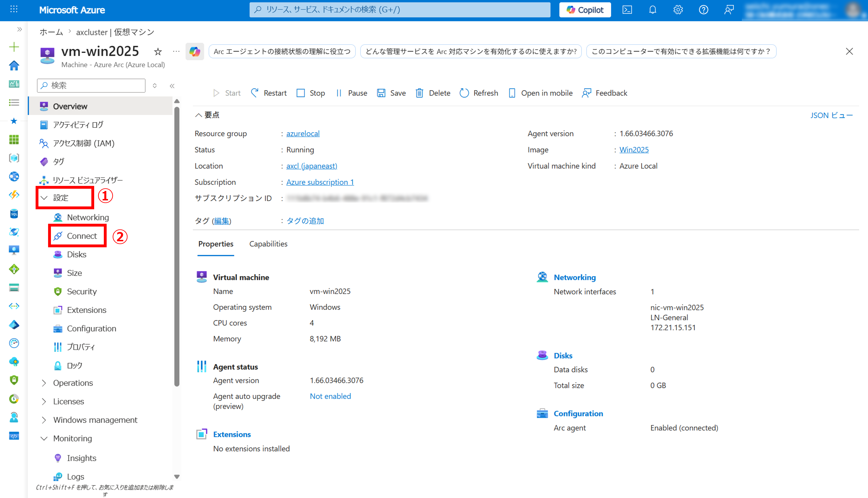Click the Restart toolbar button
Viewport: 868px width, 498px height.
click(268, 93)
